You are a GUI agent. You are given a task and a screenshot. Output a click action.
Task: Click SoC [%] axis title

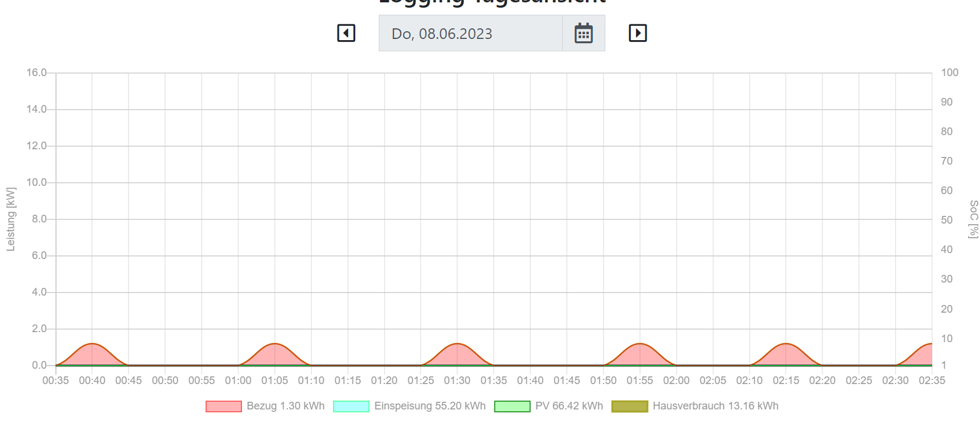974,219
